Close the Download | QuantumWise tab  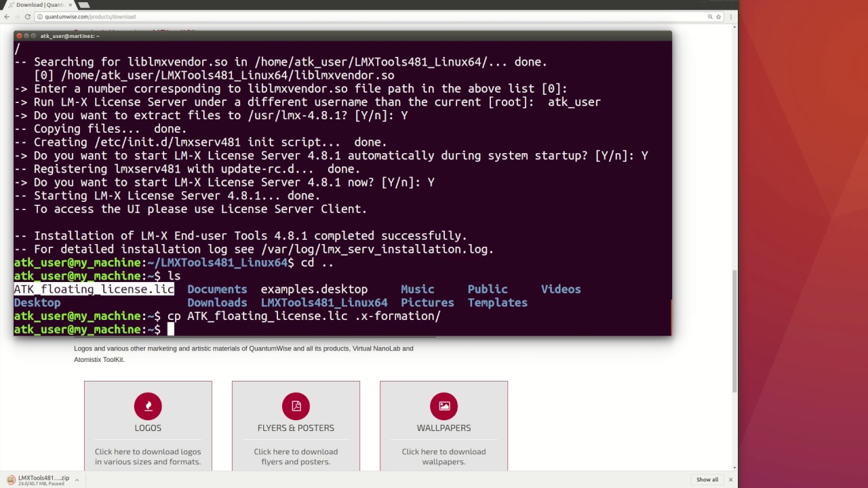(x=71, y=5)
